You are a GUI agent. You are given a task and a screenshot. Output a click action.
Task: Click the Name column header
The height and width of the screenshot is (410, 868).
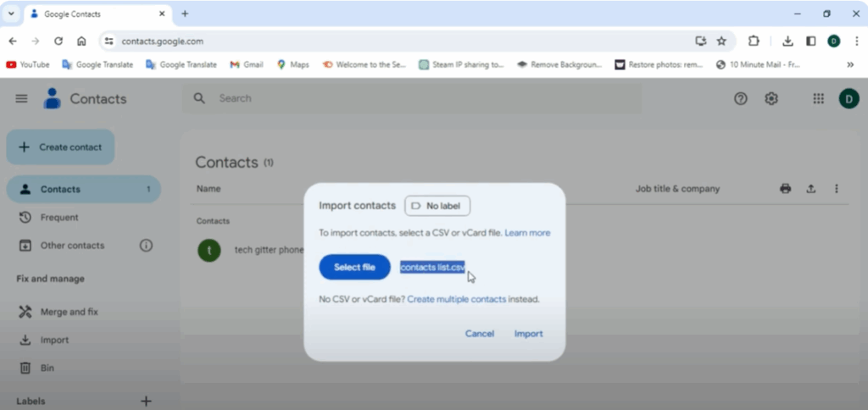pyautogui.click(x=209, y=189)
